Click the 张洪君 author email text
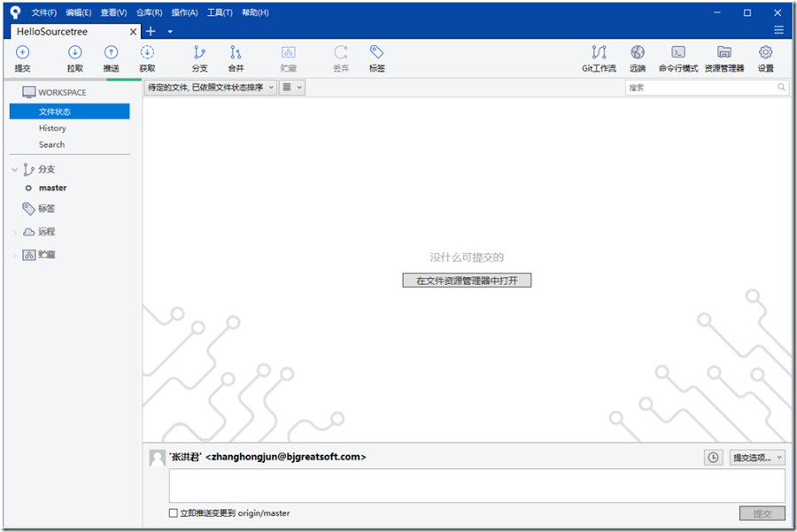This screenshot has width=797, height=532. [x=267, y=457]
